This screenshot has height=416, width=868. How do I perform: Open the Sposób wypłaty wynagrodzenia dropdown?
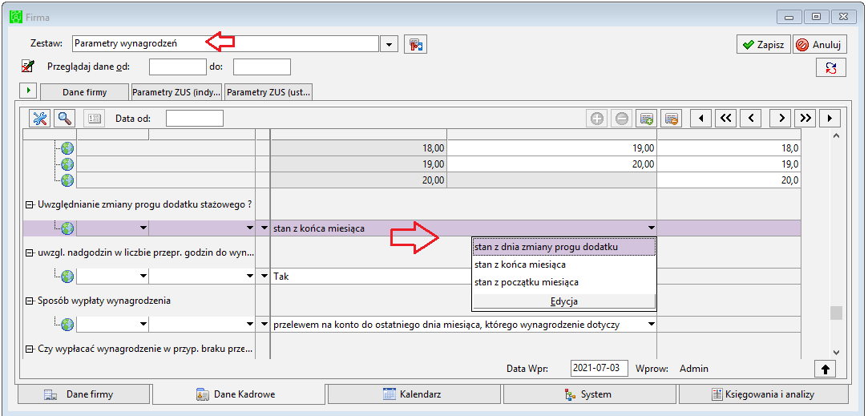point(651,324)
